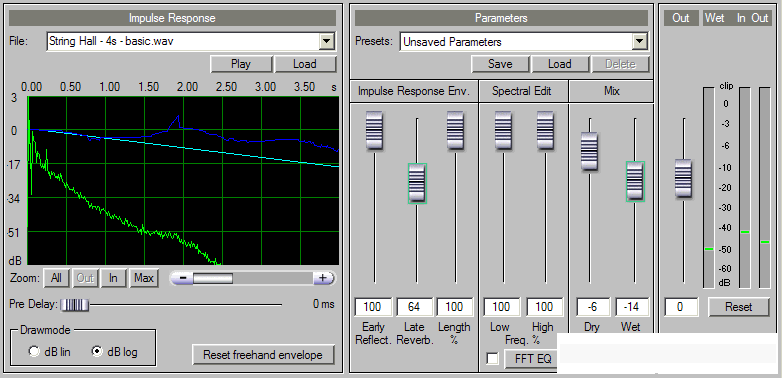Image resolution: width=782 pixels, height=378 pixels.
Task: Click the Out level meter
Action: (x=764, y=188)
